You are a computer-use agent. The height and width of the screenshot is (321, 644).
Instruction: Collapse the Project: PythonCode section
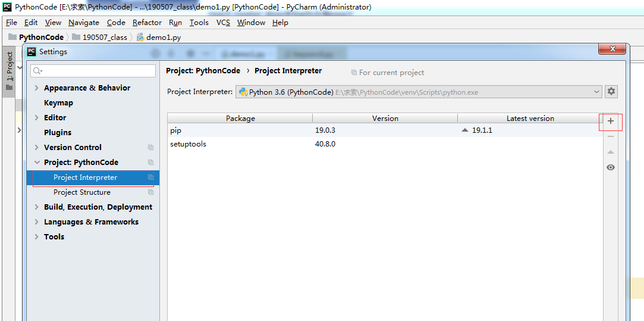point(36,163)
